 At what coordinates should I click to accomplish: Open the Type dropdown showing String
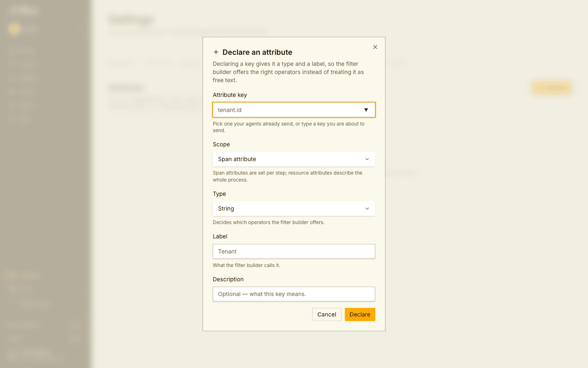294,209
